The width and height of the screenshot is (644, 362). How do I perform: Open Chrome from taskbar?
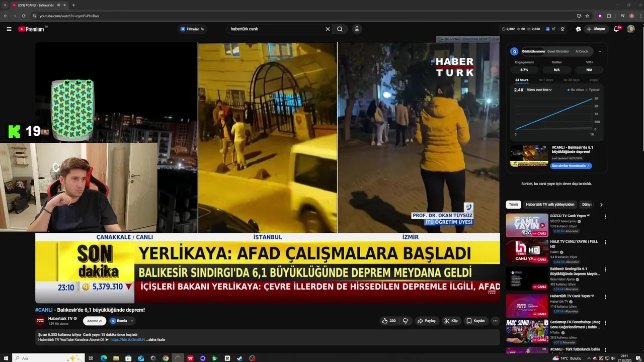point(166,358)
